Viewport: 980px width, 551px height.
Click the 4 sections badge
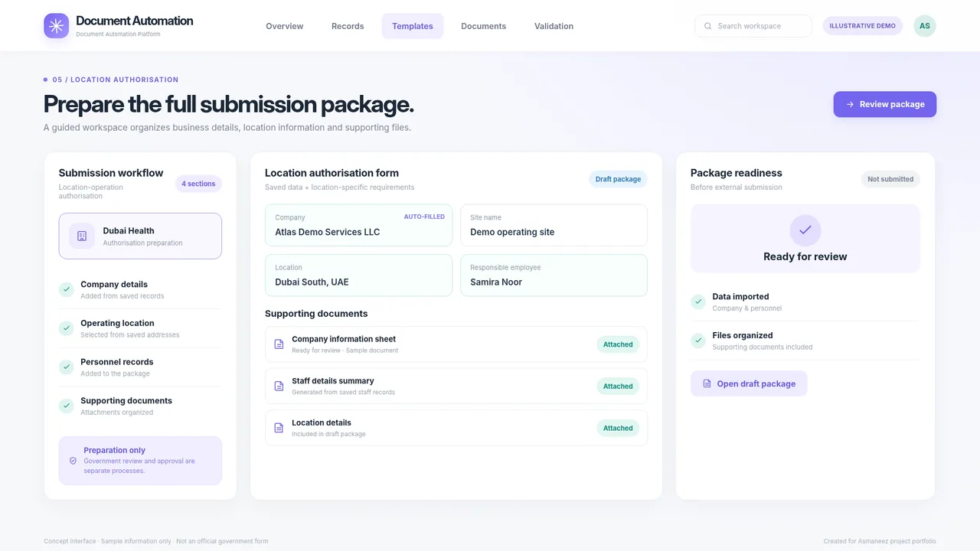(198, 184)
